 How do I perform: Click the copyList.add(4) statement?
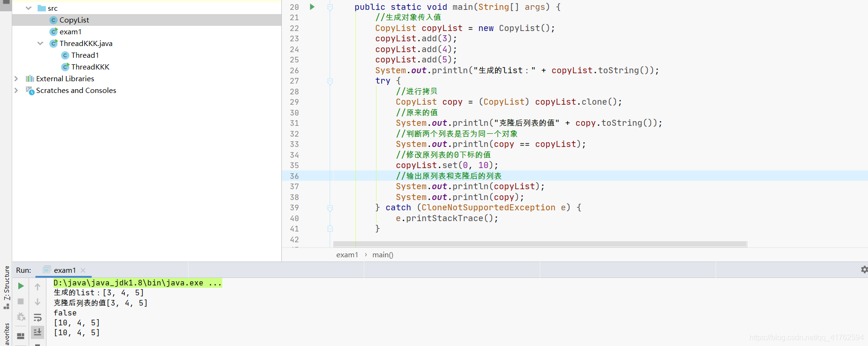pos(416,49)
